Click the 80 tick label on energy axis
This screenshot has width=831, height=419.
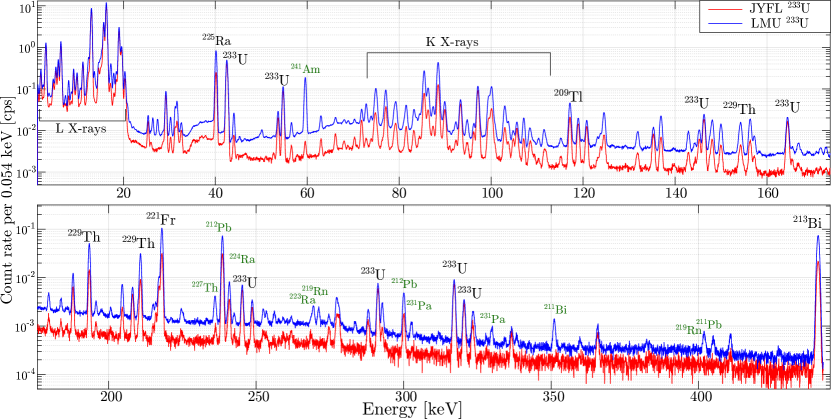(399, 194)
